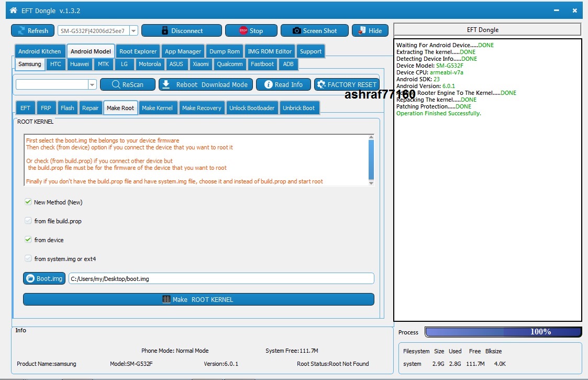Click the USB plug icon on Disconnect

(164, 31)
